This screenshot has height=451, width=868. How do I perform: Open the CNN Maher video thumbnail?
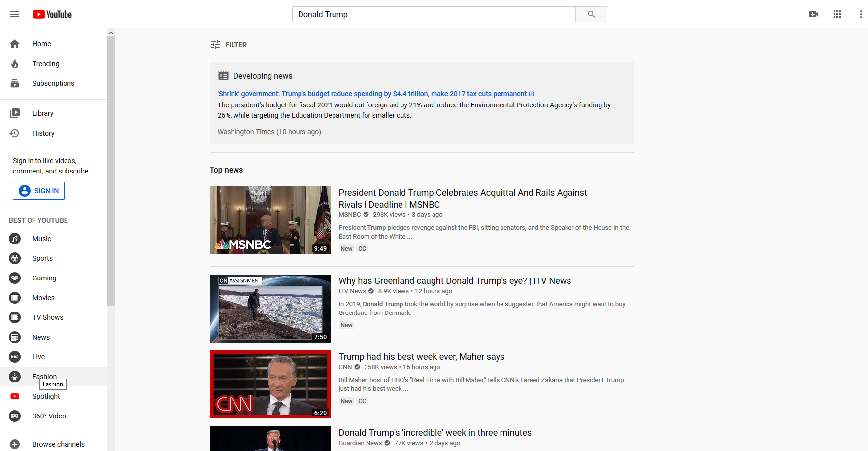pos(270,384)
